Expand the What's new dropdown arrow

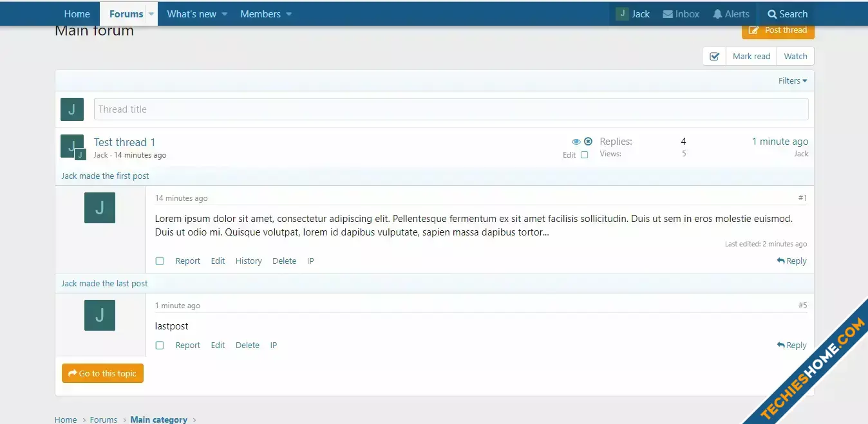pos(225,14)
